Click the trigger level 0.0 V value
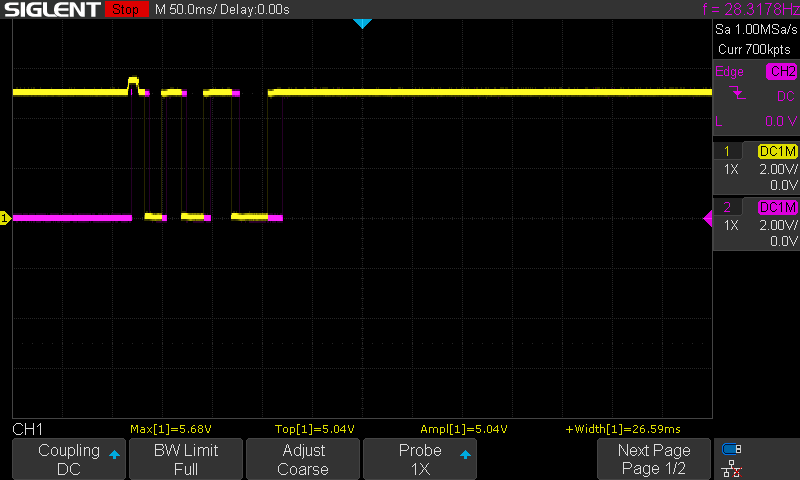 tap(781, 121)
